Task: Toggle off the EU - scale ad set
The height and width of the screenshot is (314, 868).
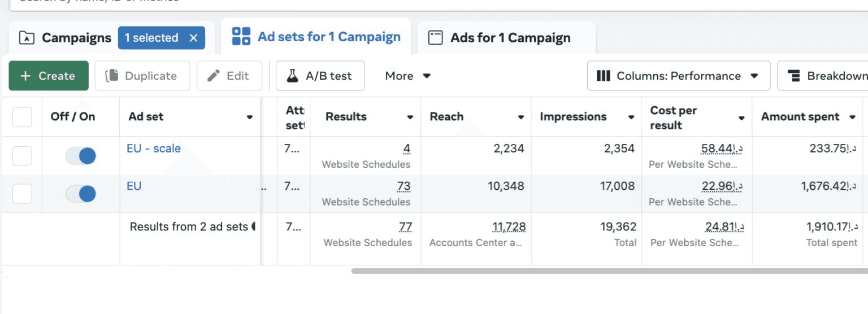Action: click(81, 156)
